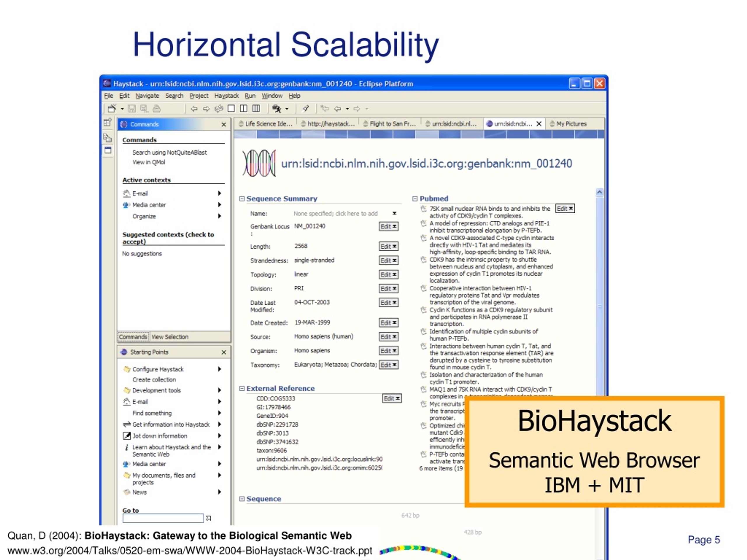Click the Save As toolbar icon
Screen dimensions: 747x560
point(144,108)
